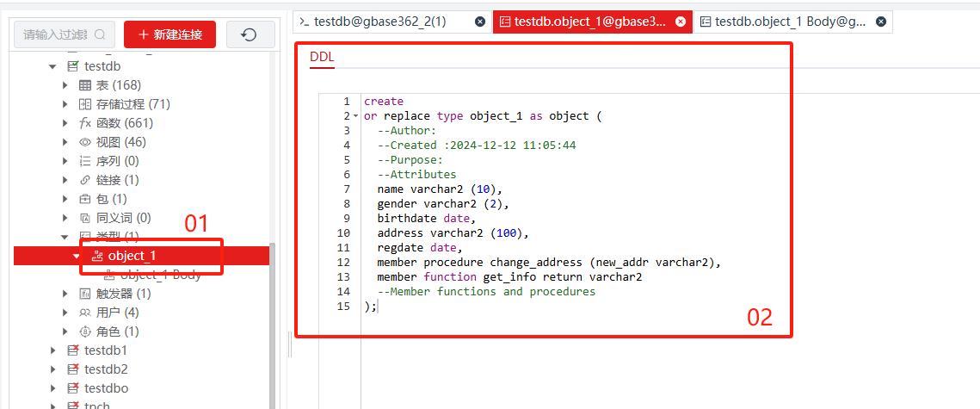Viewport: 980px width, 409px height.
Task: Close the testdb.object_1@gbase3 tab
Action: tap(681, 22)
